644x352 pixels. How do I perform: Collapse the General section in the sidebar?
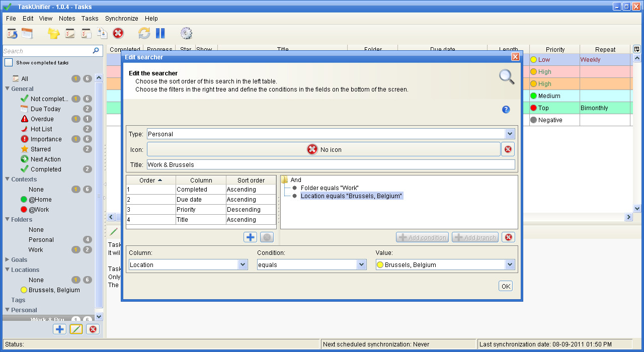coord(8,89)
